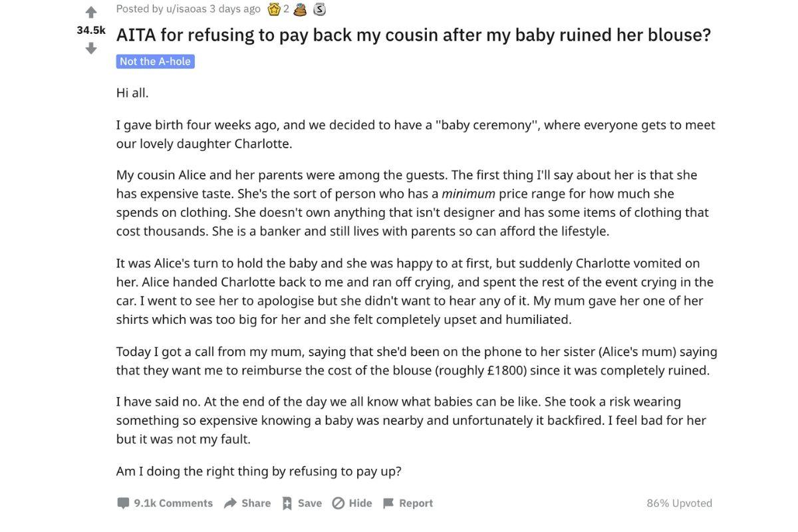This screenshot has height=532, width=798.
Task: Click the Hide circle-slash icon
Action: tap(338, 503)
